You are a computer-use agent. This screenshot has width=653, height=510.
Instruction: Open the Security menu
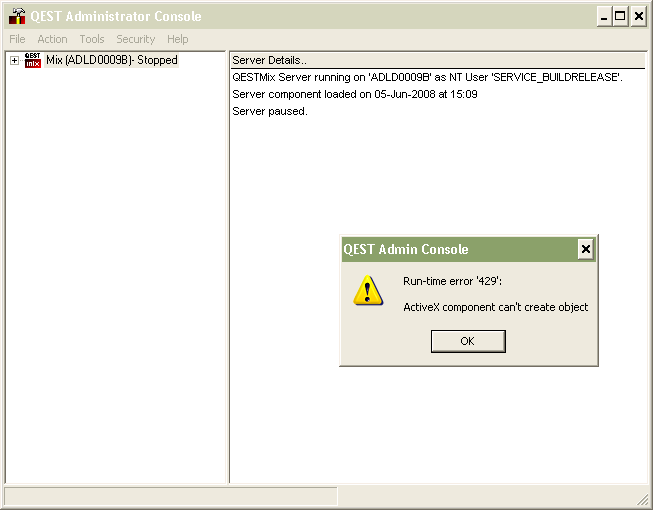coord(135,39)
